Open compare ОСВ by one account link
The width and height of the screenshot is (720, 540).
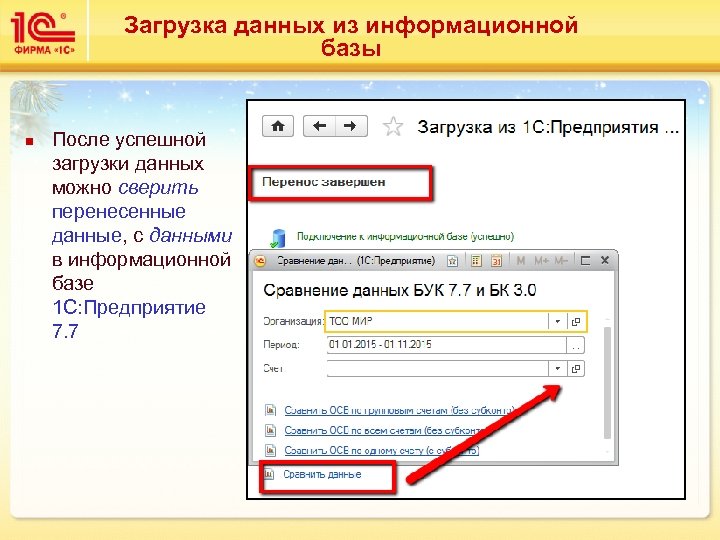coord(381,450)
